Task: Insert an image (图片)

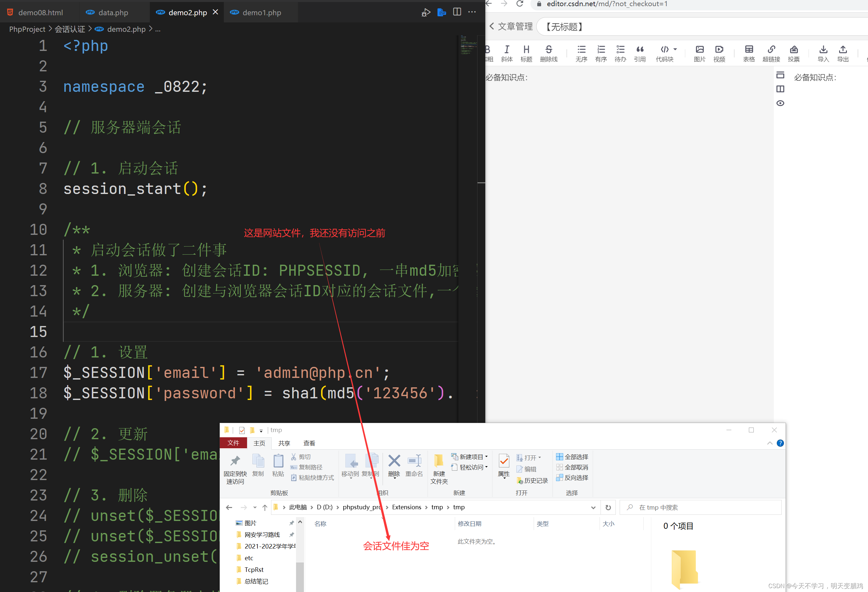Action: click(x=700, y=54)
